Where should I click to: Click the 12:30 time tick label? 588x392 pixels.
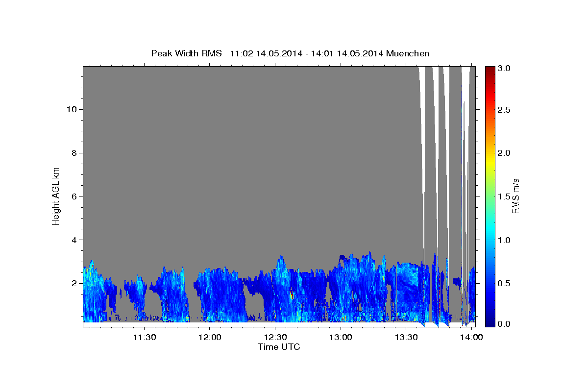click(x=275, y=337)
